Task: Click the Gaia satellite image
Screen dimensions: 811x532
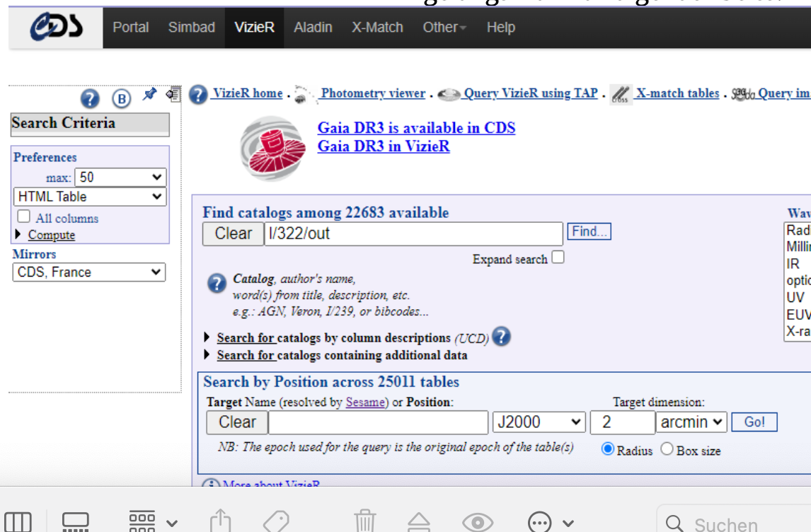Action: coord(273,149)
